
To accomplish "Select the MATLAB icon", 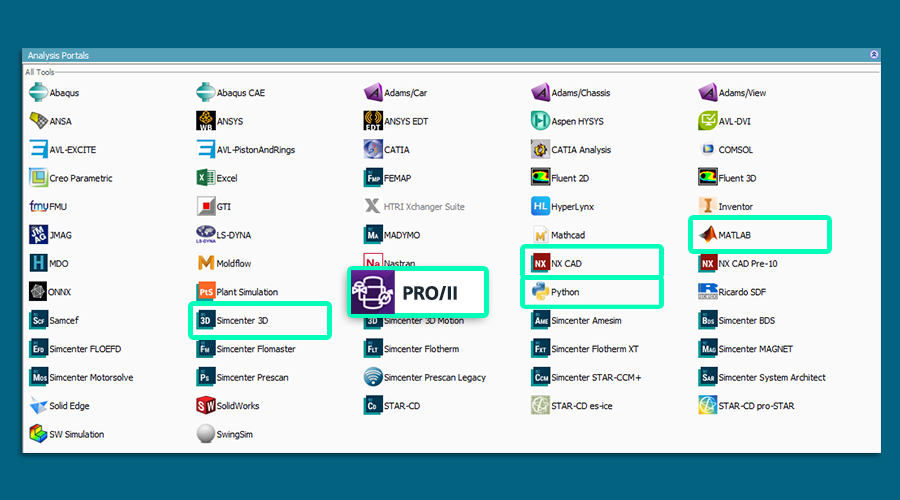I will pyautogui.click(x=707, y=235).
